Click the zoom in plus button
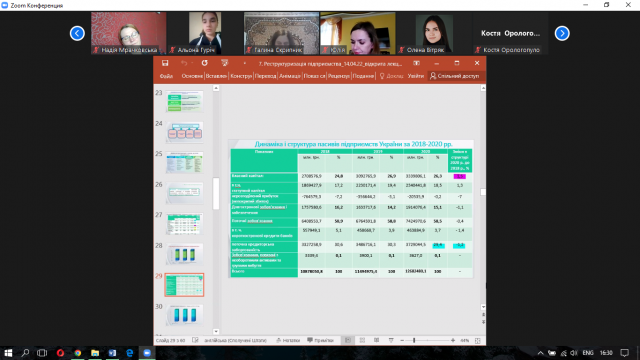 tap(453, 340)
